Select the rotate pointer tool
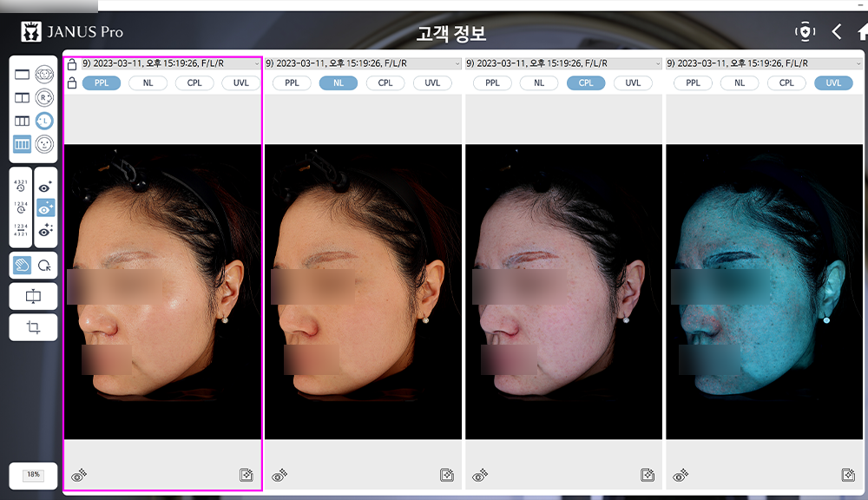Viewport: 868px width, 500px height. (44, 266)
